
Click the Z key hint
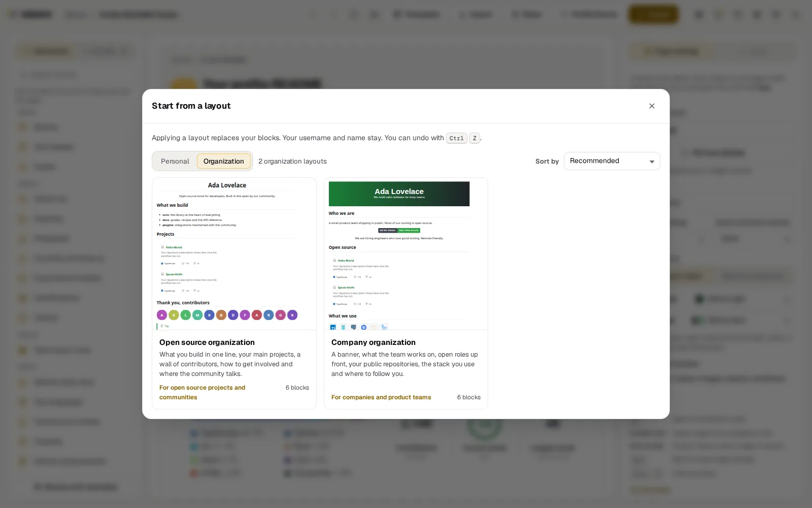tap(475, 138)
